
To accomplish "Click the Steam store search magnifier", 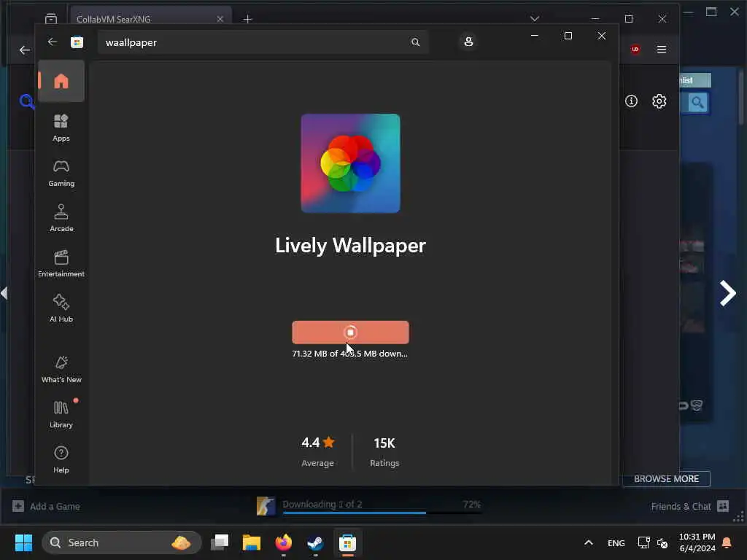I will click(697, 102).
